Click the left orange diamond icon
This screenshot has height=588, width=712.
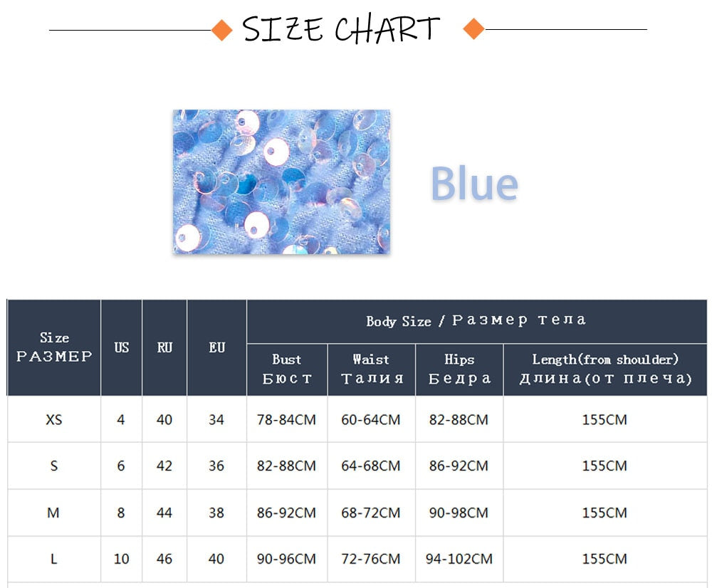pos(222,31)
